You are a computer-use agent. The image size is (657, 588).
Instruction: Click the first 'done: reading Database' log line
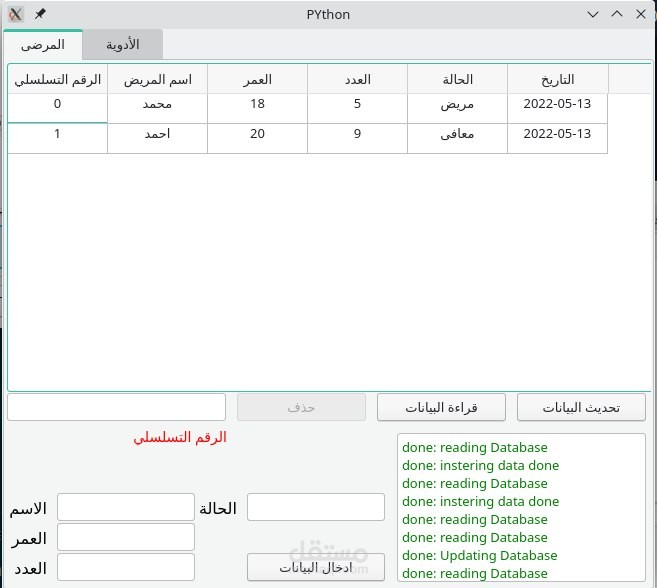coord(475,447)
